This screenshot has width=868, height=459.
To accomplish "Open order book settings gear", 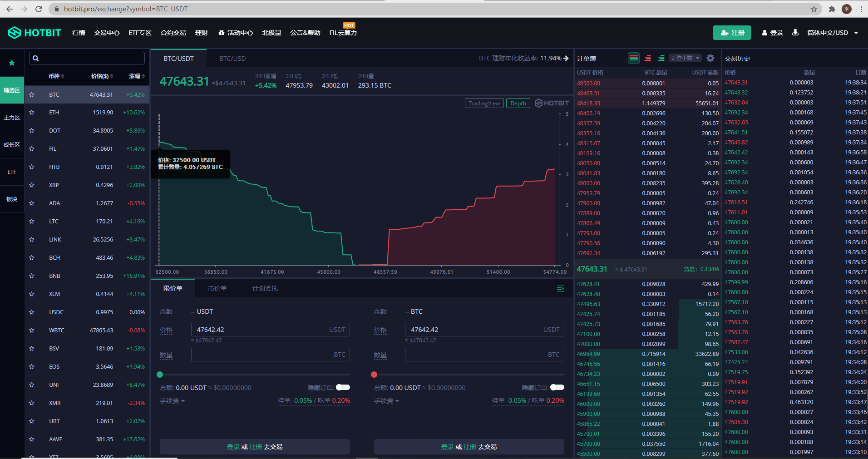I will [x=710, y=58].
